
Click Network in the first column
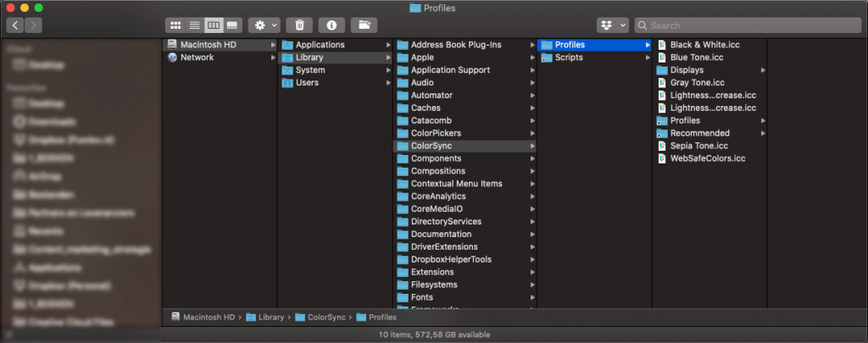pyautogui.click(x=197, y=58)
